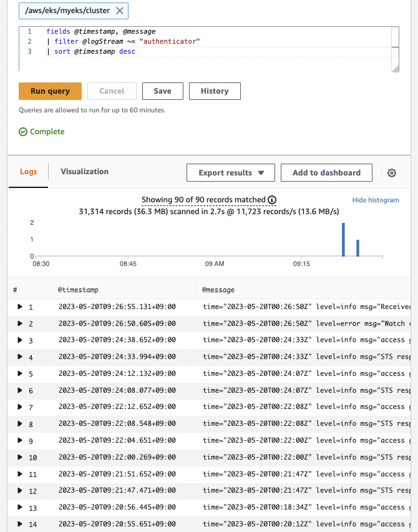Click the Showing 90 of 90 records matched text
The width and height of the screenshot is (418, 532).
click(203, 200)
